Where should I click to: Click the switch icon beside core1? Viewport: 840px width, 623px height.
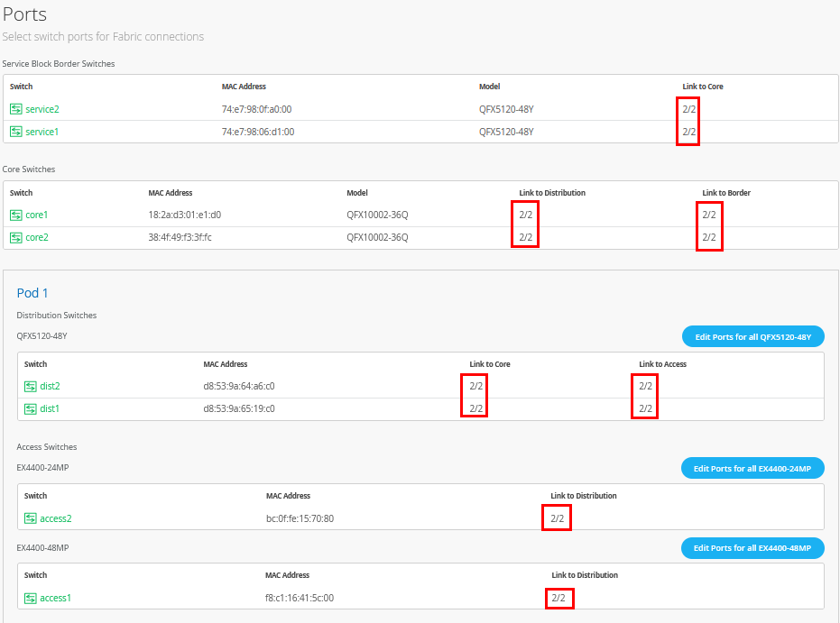pos(16,215)
